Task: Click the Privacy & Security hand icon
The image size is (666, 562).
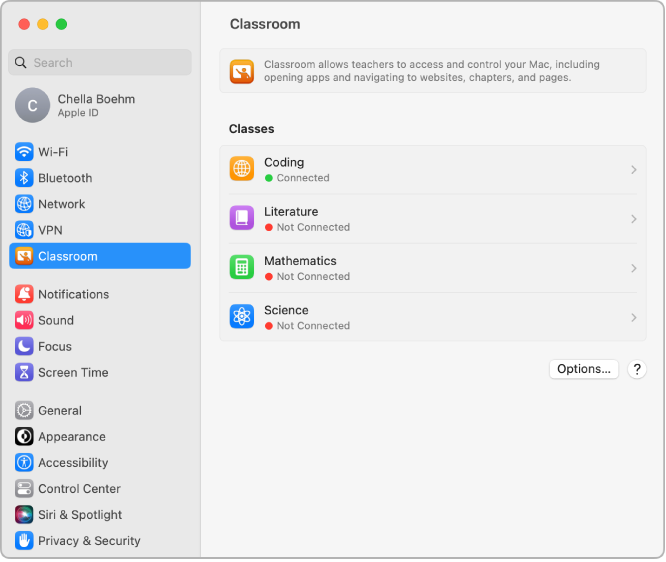Action: (24, 541)
